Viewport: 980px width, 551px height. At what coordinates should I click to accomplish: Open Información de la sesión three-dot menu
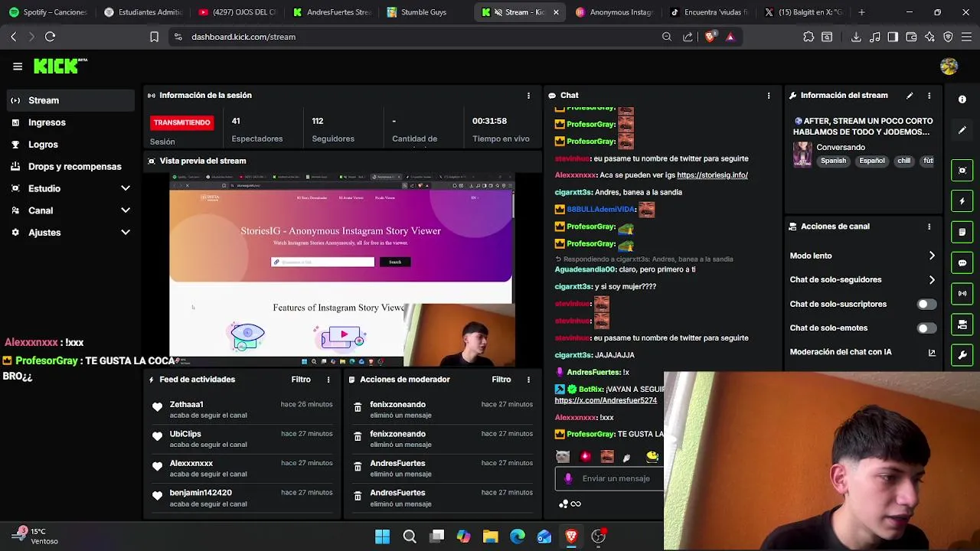(528, 96)
